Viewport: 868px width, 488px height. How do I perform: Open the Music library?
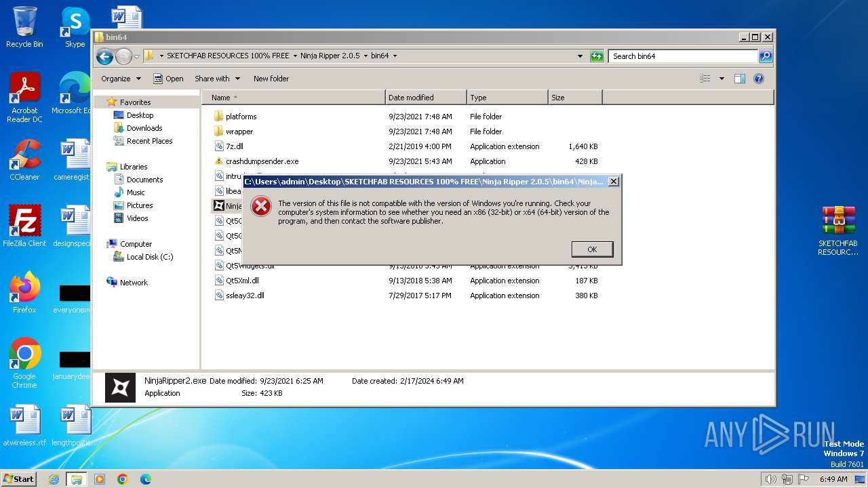[x=136, y=192]
